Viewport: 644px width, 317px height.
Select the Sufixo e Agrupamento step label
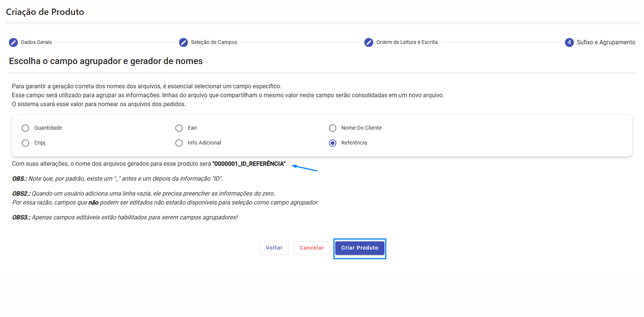click(x=606, y=42)
